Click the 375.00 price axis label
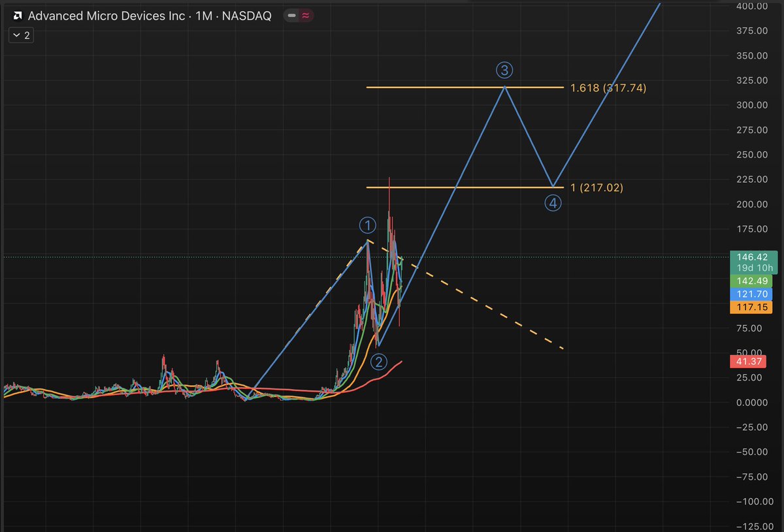Image resolution: width=784 pixels, height=532 pixels. [752, 31]
